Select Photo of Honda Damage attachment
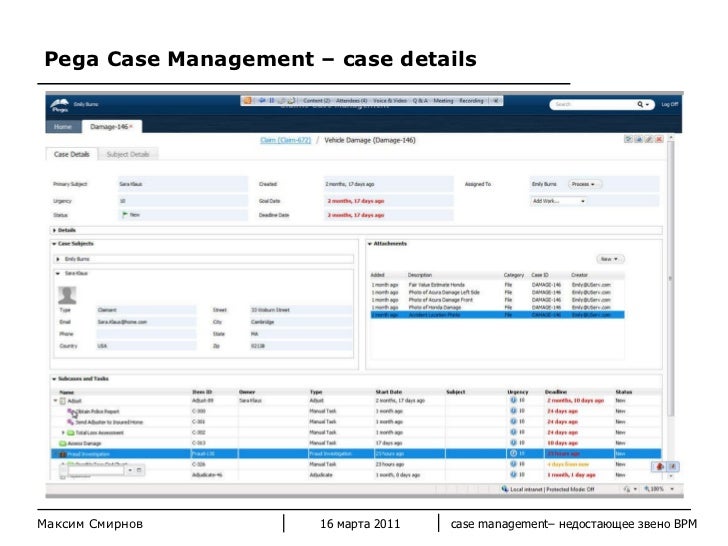 (x=497, y=307)
